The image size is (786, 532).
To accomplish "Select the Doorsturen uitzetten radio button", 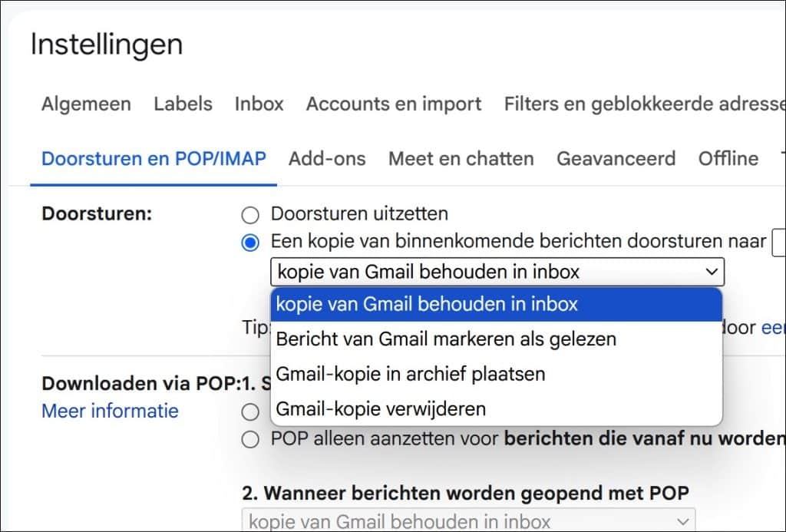I will pyautogui.click(x=250, y=215).
